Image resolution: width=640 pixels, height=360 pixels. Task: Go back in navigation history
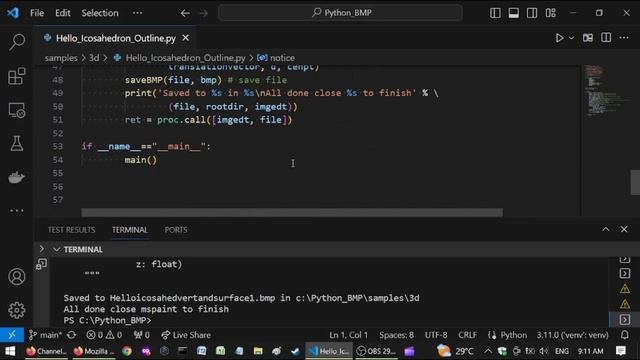pos(185,13)
